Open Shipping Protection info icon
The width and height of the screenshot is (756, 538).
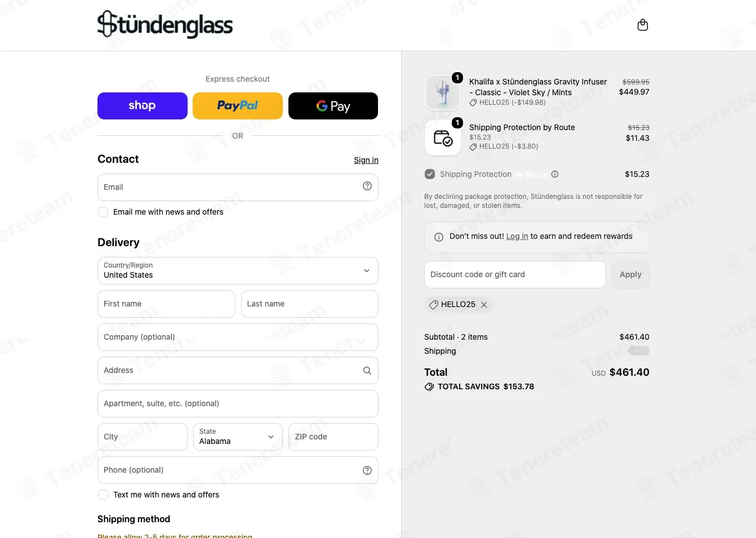555,174
